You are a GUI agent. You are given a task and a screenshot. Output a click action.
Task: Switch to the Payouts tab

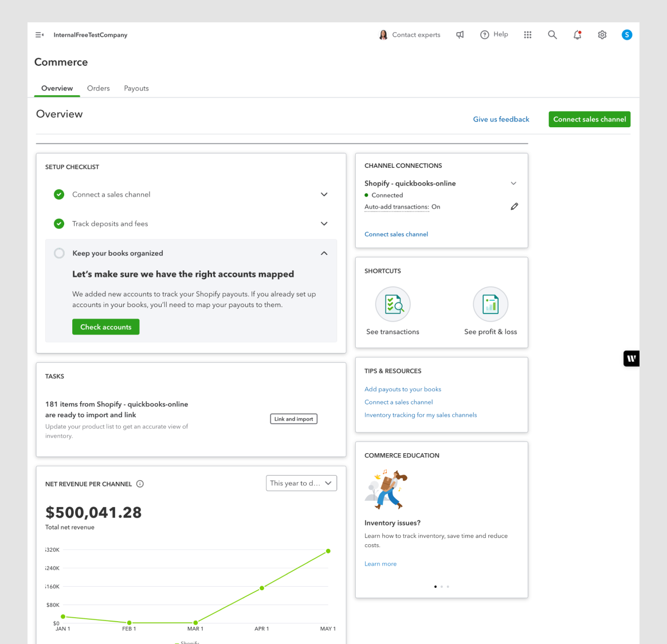tap(136, 88)
